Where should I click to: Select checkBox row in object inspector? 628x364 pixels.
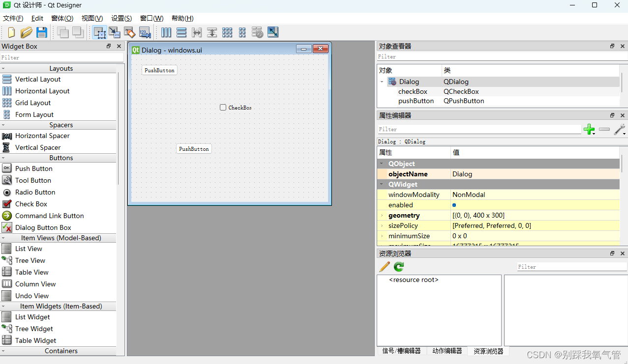coord(498,91)
